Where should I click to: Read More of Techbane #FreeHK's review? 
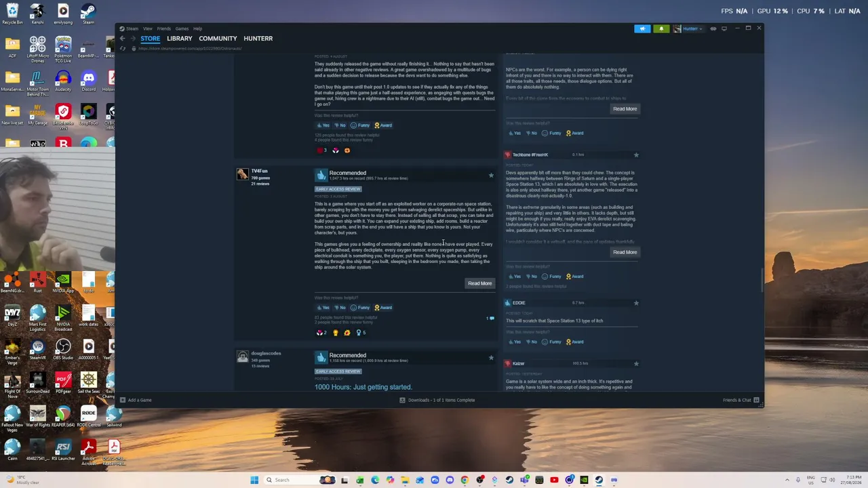point(625,252)
